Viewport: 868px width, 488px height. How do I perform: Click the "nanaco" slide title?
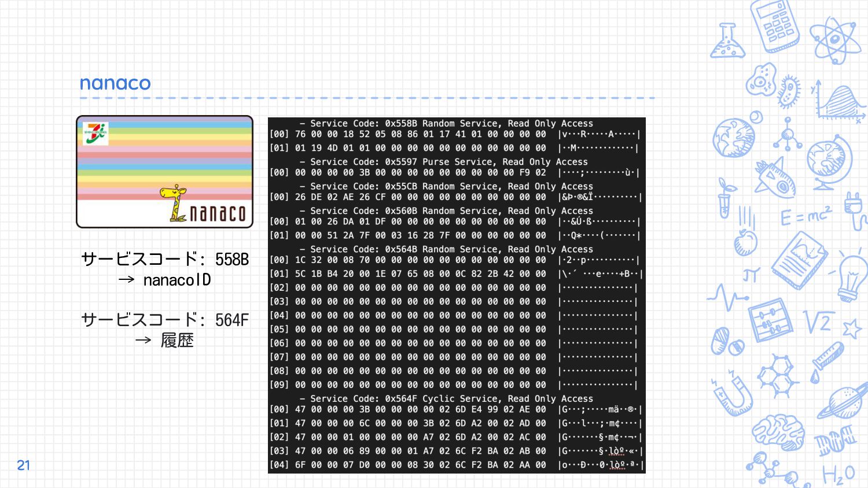click(x=115, y=83)
